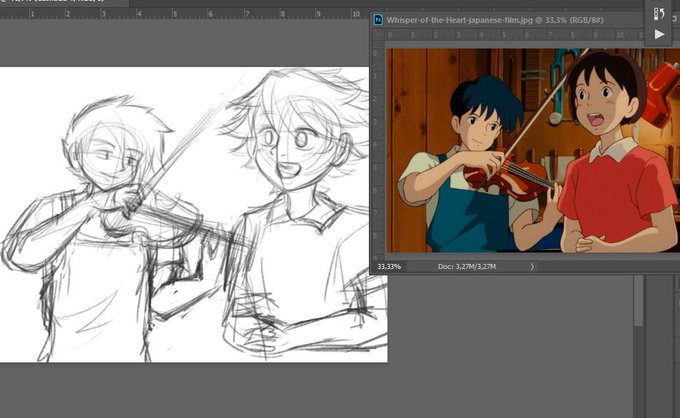The width and height of the screenshot is (680, 418).
Task: Click the reference film image canvas
Action: [x=533, y=150]
